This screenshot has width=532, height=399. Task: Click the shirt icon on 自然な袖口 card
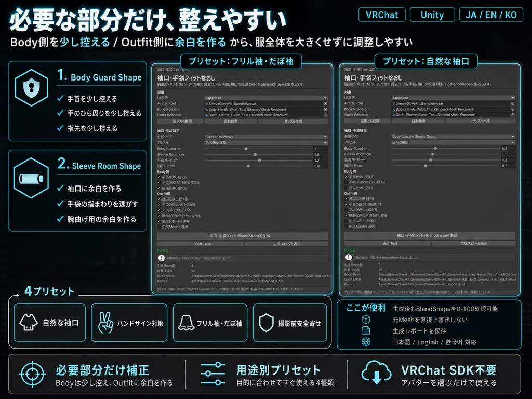(x=29, y=322)
